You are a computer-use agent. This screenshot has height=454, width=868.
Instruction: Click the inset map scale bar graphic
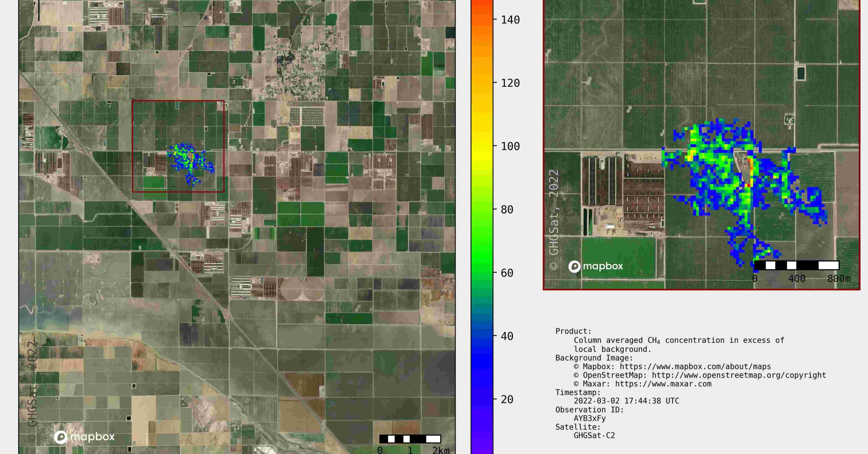pos(797,265)
